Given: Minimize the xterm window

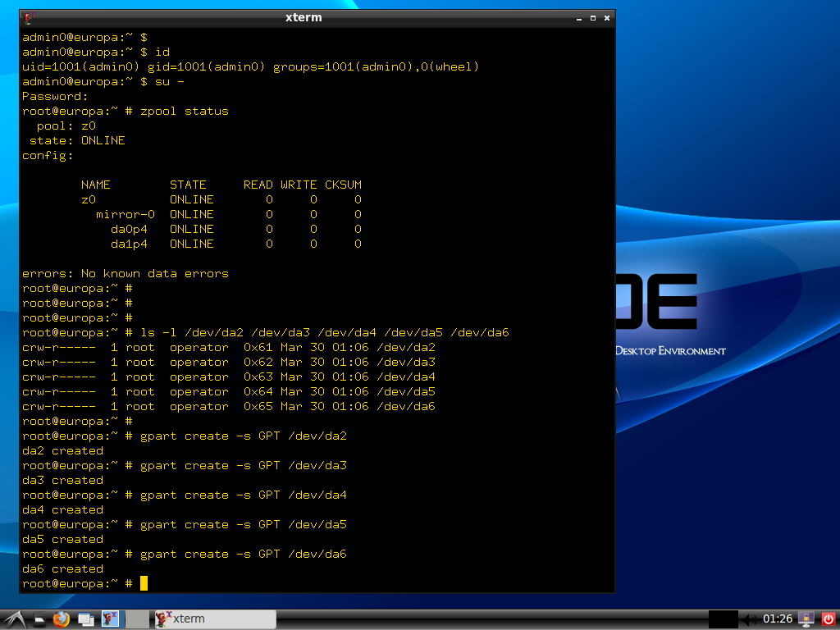Looking at the screenshot, I should [x=579, y=17].
